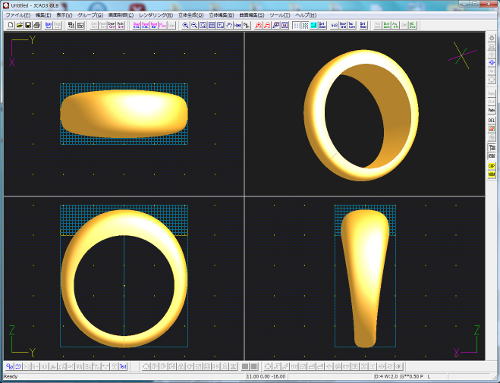Click the Print icon in toolbar
The width and height of the screenshot is (500, 383).
click(x=37, y=25)
